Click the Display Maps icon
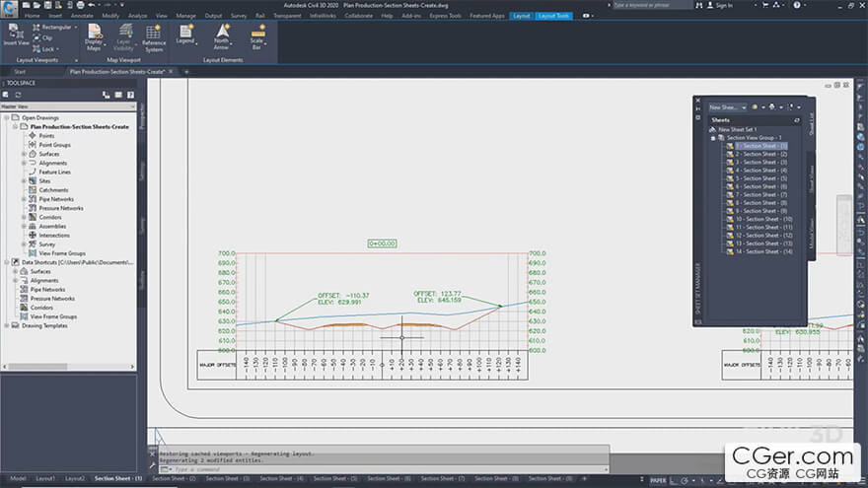The image size is (868, 488). [x=94, y=37]
